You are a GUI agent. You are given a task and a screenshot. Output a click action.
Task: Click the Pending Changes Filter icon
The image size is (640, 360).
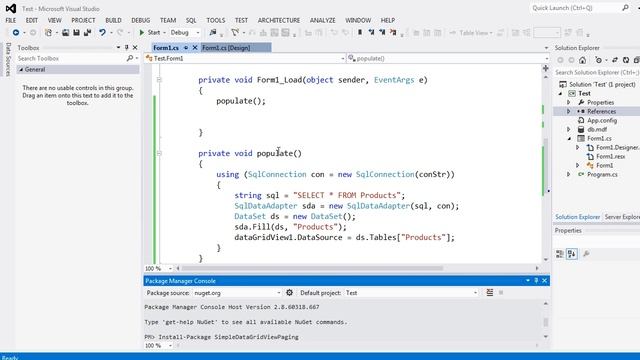(x=599, y=60)
